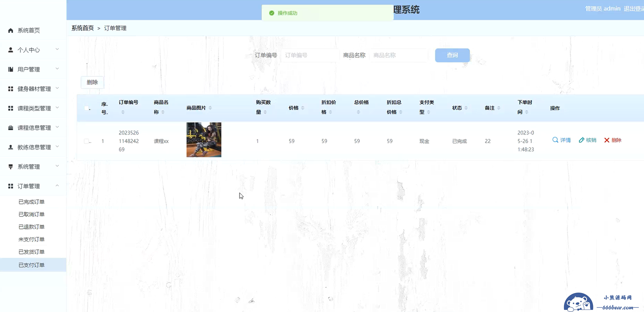
Task: Click the 操作成功 notification text
Action: click(x=287, y=13)
